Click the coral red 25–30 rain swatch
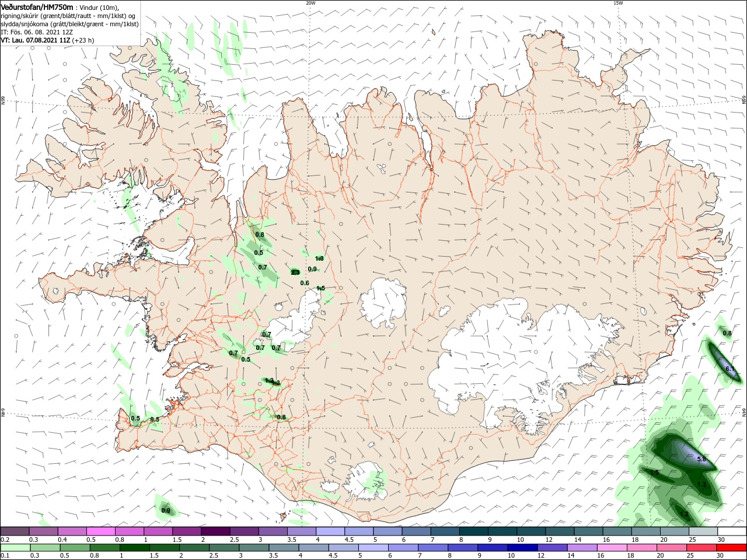This screenshot has height=560, width=747. pyautogui.click(x=703, y=548)
